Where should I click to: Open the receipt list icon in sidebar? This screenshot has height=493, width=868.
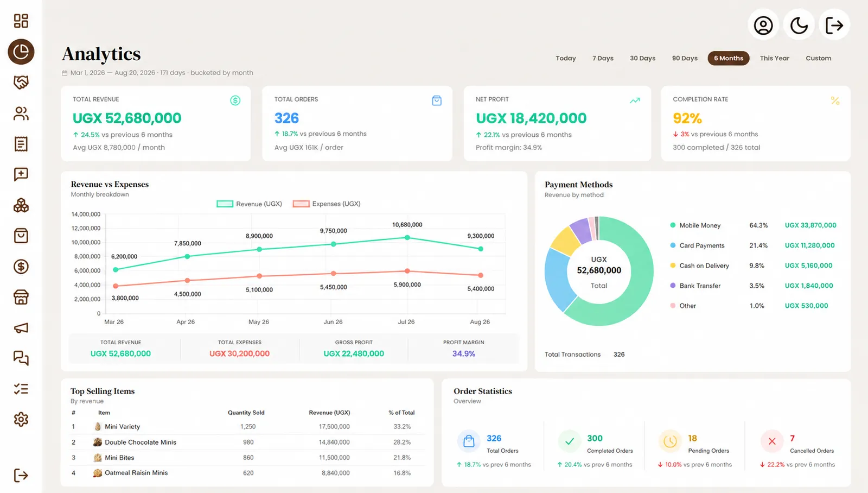[x=21, y=144]
